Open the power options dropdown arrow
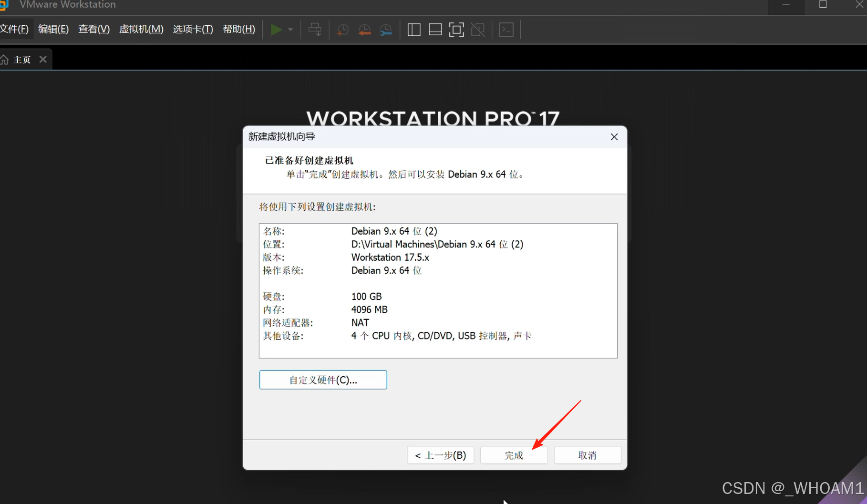Screen dimensions: 867x504 tap(290, 30)
